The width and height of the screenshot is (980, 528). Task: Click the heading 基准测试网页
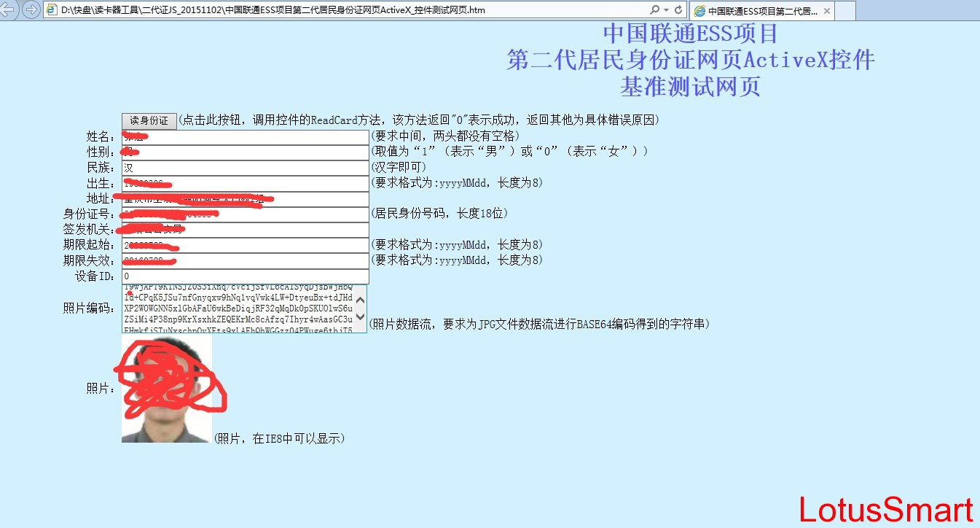click(x=690, y=87)
